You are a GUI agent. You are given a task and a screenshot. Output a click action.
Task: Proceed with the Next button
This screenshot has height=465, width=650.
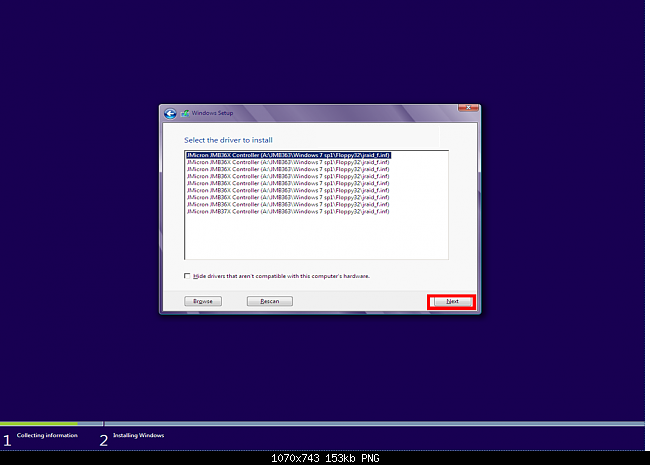pos(452,301)
